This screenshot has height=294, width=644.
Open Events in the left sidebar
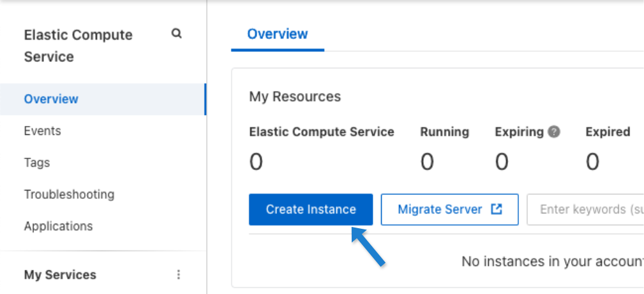point(42,131)
